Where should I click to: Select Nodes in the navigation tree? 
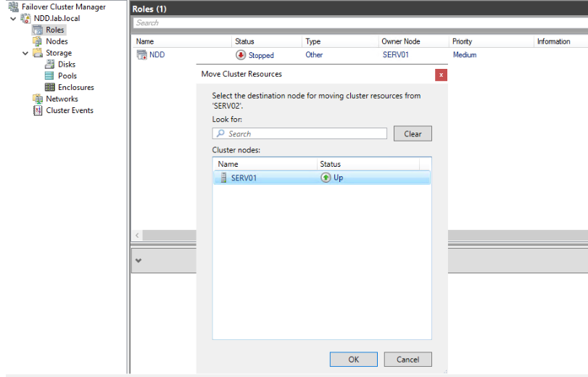57,41
